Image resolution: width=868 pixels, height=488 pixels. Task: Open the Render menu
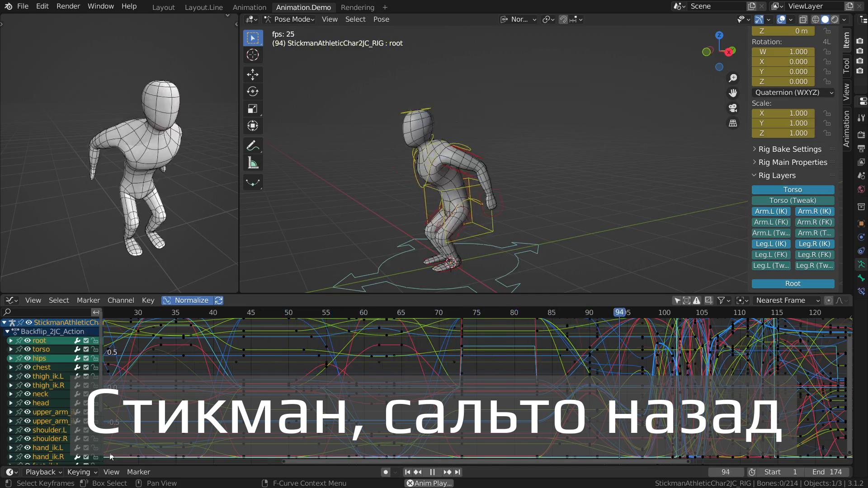point(68,6)
